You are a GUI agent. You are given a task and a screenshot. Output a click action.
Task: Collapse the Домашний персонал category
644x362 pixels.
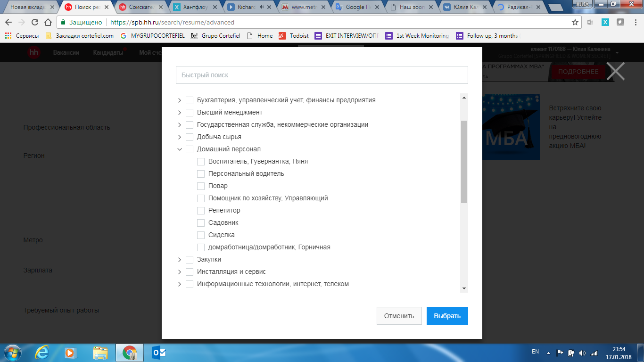pyautogui.click(x=180, y=149)
